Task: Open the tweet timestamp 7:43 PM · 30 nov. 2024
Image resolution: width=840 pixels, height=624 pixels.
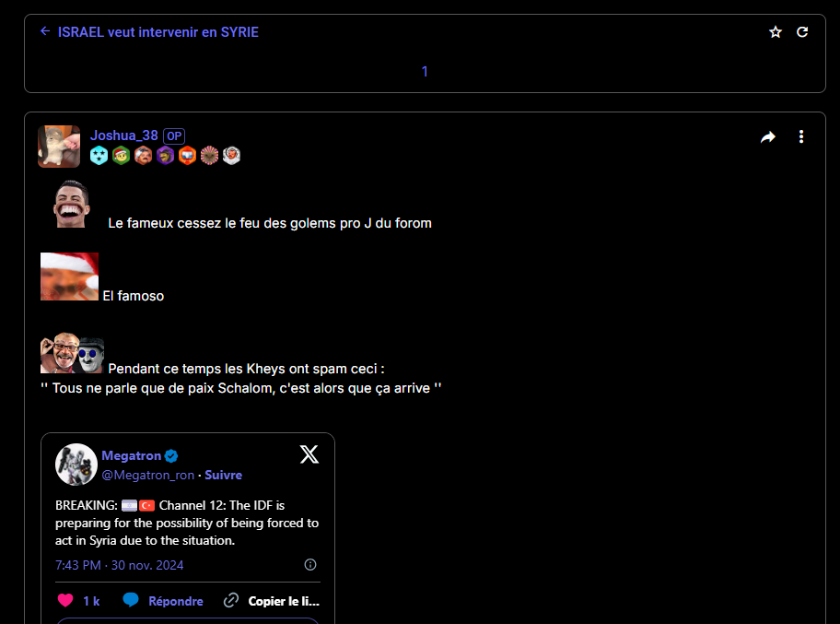Action: tap(120, 565)
